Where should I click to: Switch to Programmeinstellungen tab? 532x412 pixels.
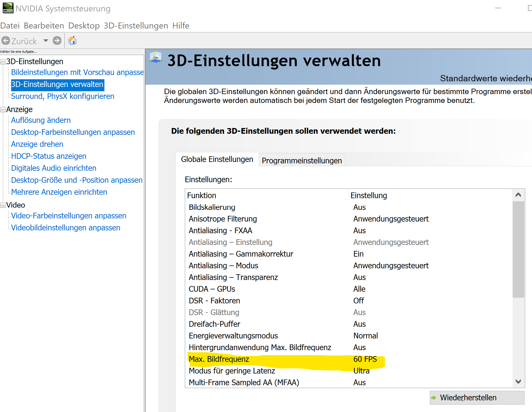302,161
